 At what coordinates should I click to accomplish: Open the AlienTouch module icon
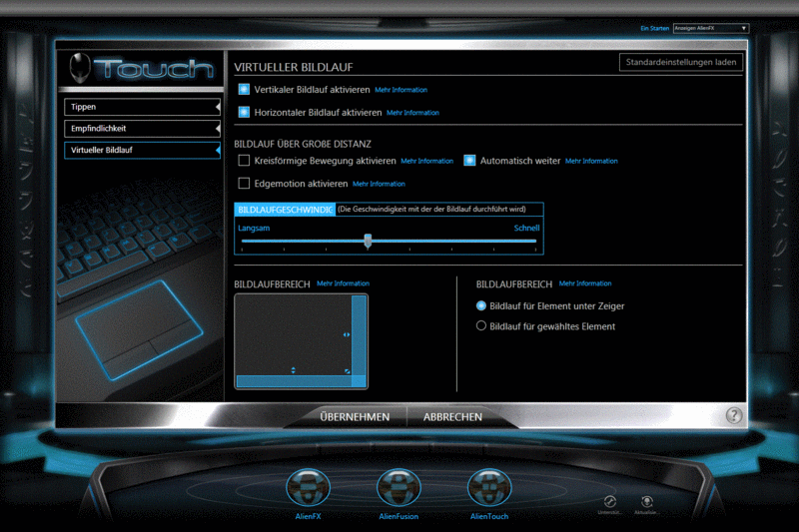pyautogui.click(x=489, y=488)
